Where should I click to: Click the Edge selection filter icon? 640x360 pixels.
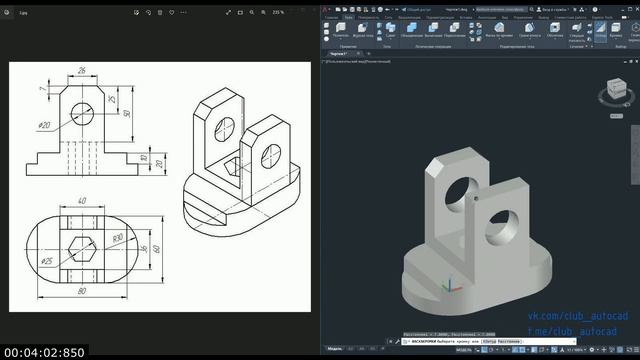[616, 27]
